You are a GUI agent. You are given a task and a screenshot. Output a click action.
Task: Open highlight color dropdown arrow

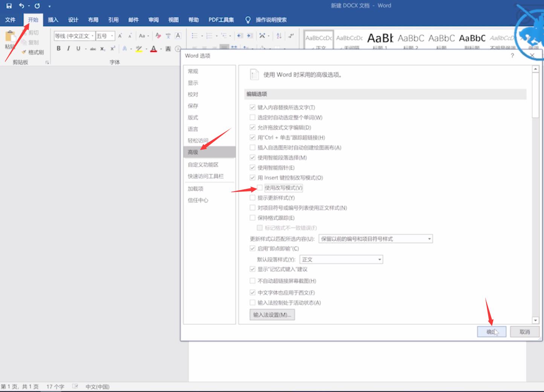[x=146, y=49]
